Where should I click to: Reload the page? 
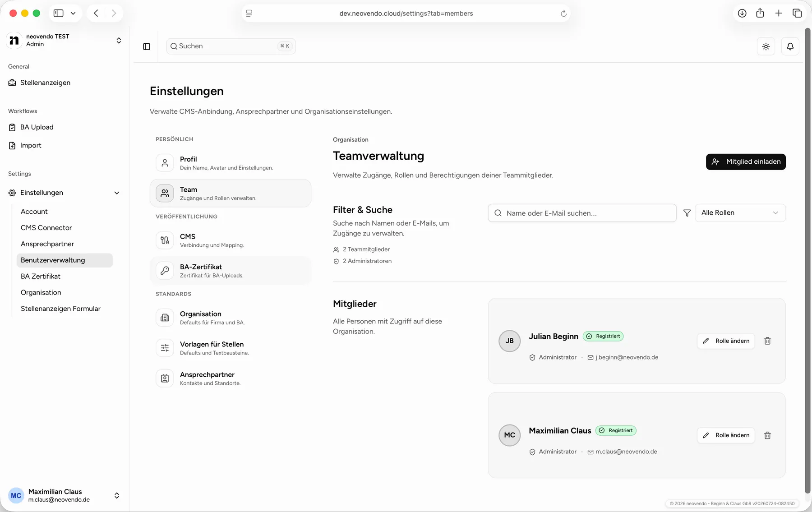tap(563, 14)
